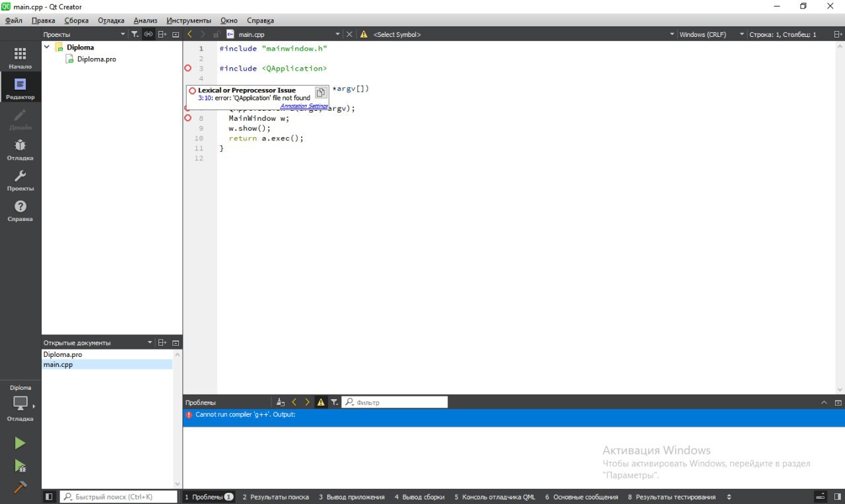Start debugging with the run-debug icon
845x504 pixels.
[20, 466]
